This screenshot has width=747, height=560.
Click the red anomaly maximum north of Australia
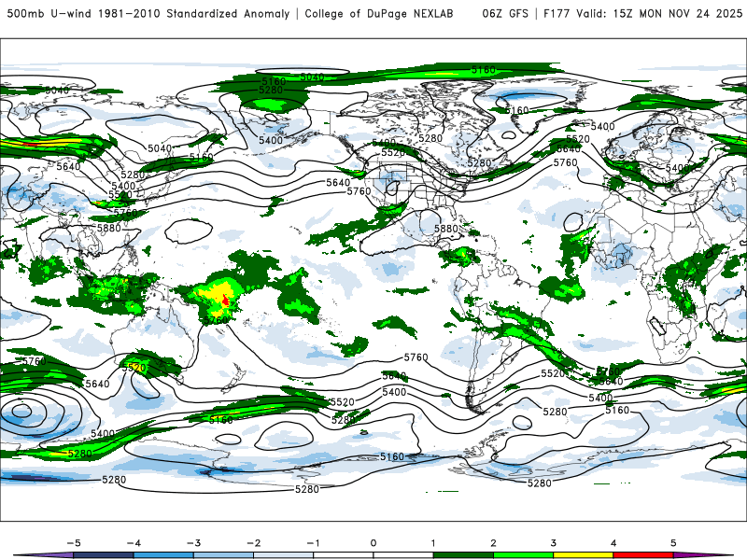tap(225, 300)
